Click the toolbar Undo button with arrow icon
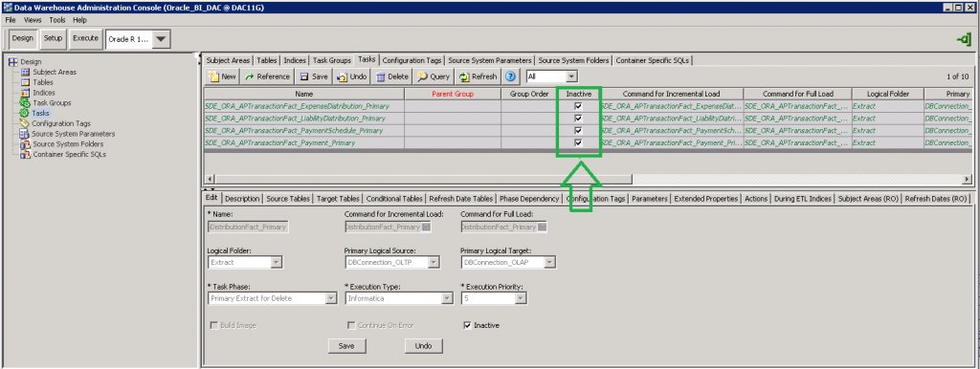Screen dimensions: 980x369 coord(352,76)
